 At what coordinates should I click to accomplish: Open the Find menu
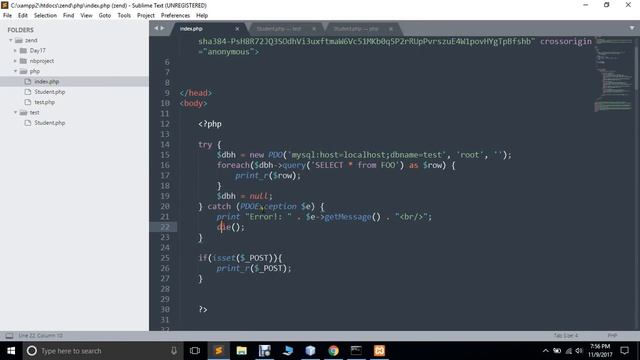point(69,16)
